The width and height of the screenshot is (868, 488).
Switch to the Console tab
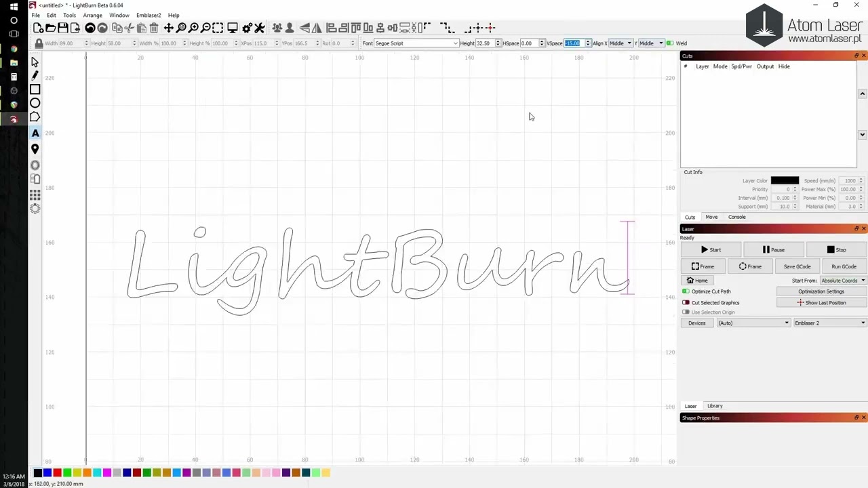click(x=736, y=217)
